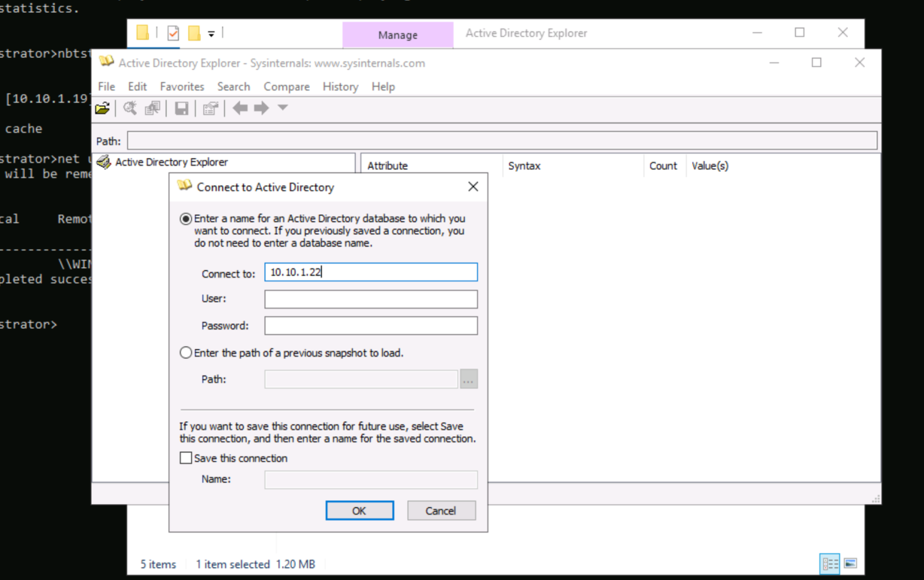Click the details view icon in status bar
924x580 pixels.
point(830,563)
